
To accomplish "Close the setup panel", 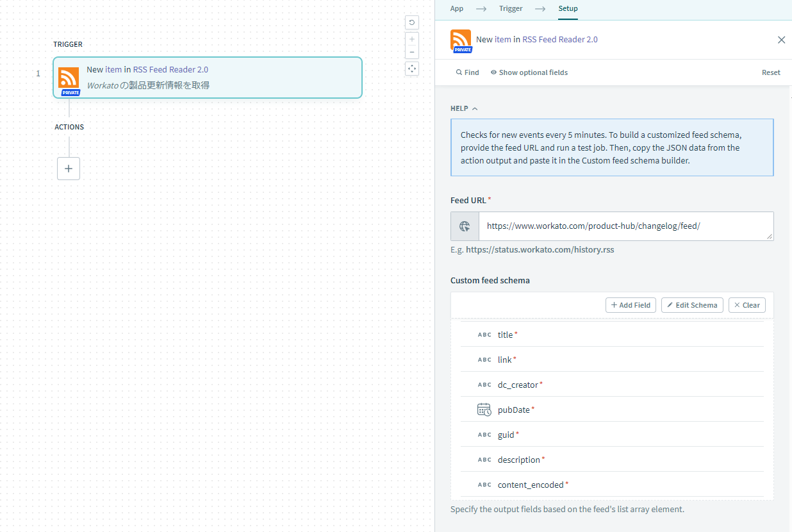I will point(781,40).
